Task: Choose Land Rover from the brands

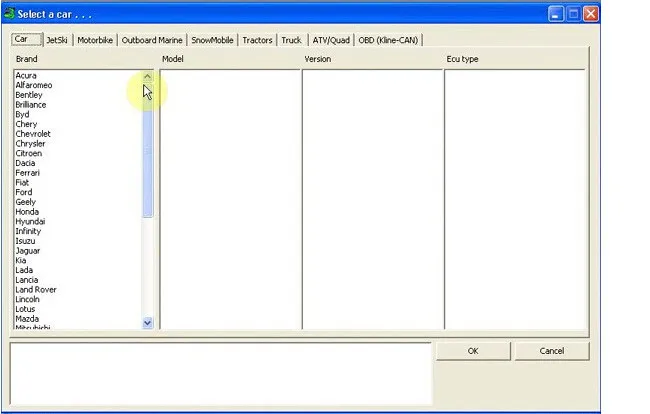Action: 36,290
